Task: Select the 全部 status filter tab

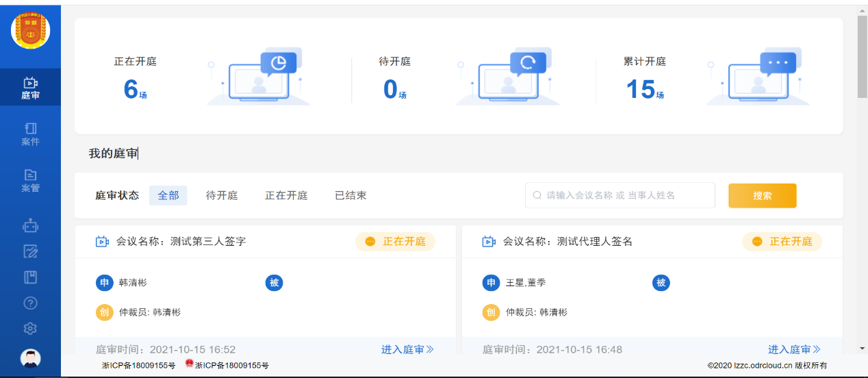Action: [x=168, y=195]
